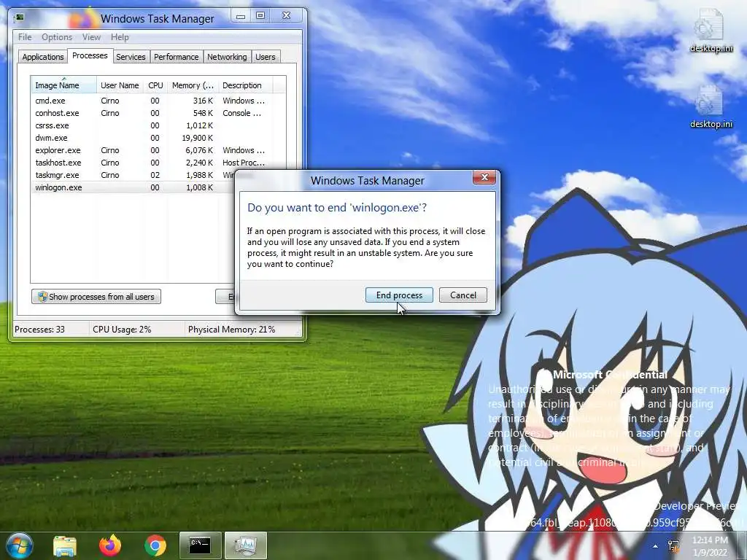Open the Start menu orb
The image size is (747, 560).
[18, 545]
